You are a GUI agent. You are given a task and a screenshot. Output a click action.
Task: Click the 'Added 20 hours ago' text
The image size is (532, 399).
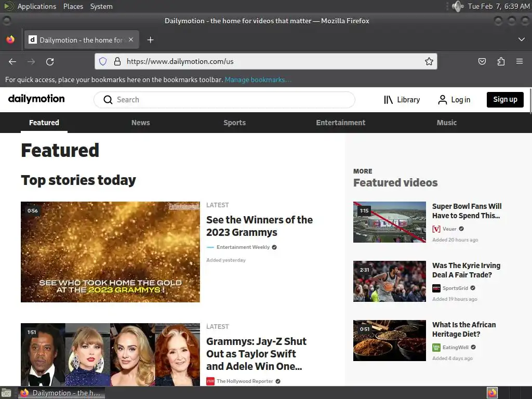pyautogui.click(x=455, y=240)
